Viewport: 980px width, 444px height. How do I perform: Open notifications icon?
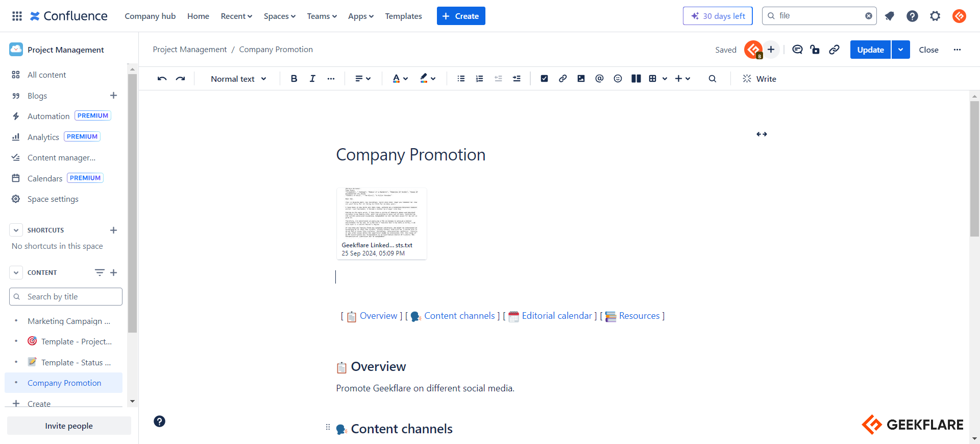click(x=889, y=16)
